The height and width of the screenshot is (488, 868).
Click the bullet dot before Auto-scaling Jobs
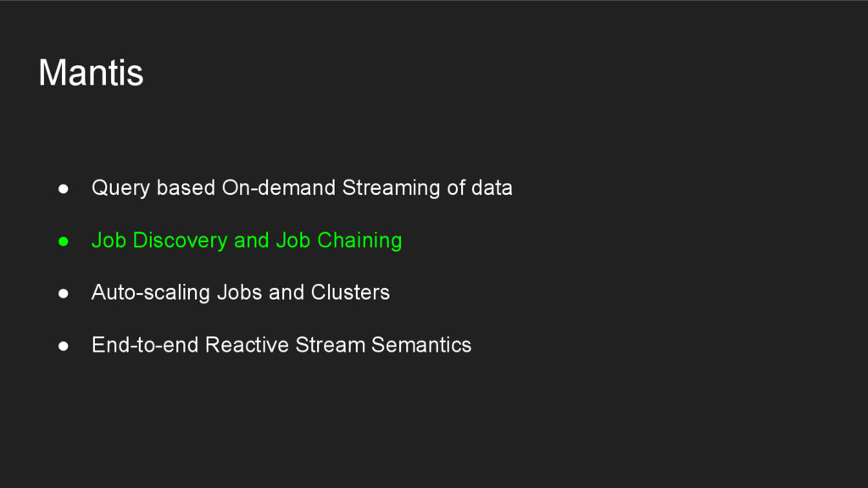63,294
